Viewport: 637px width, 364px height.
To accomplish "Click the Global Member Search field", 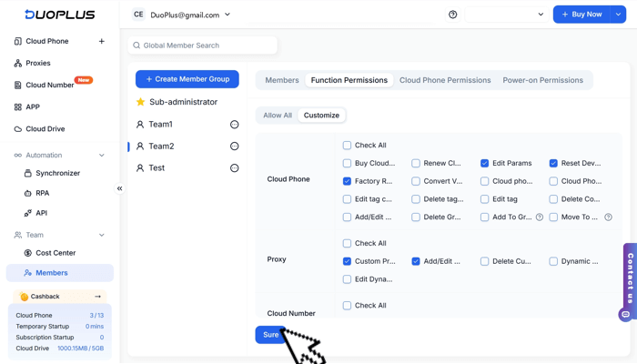I will tap(203, 45).
